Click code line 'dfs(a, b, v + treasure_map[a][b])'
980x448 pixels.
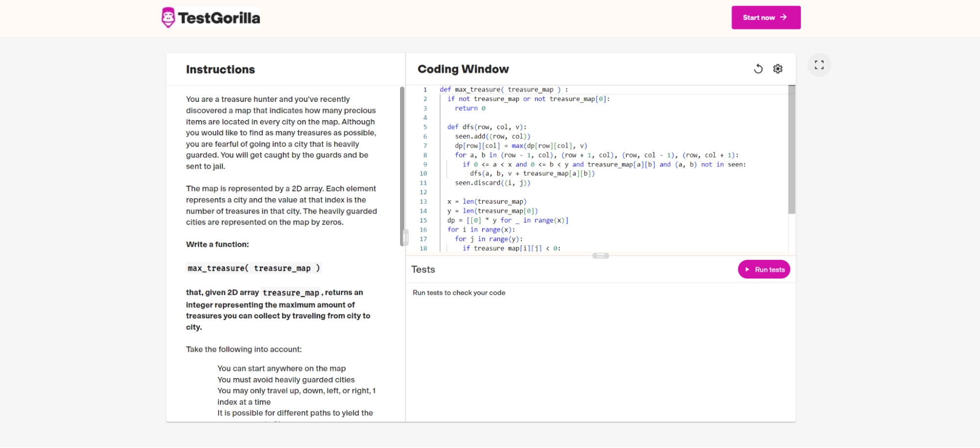click(532, 174)
